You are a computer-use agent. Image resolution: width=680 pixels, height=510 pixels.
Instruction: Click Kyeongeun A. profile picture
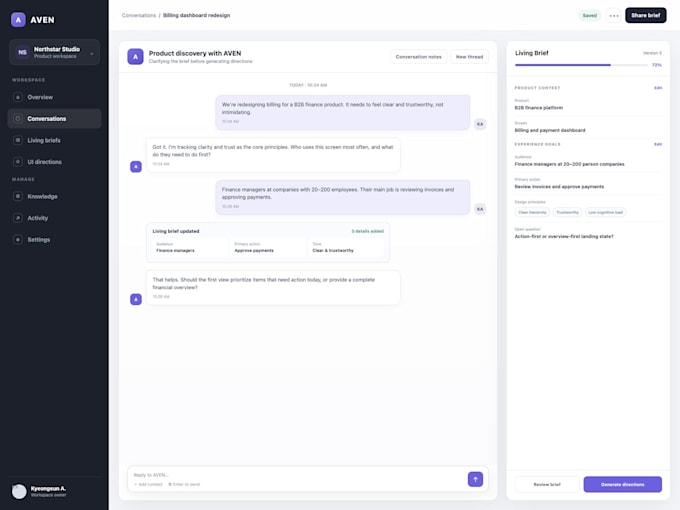pyautogui.click(x=19, y=491)
